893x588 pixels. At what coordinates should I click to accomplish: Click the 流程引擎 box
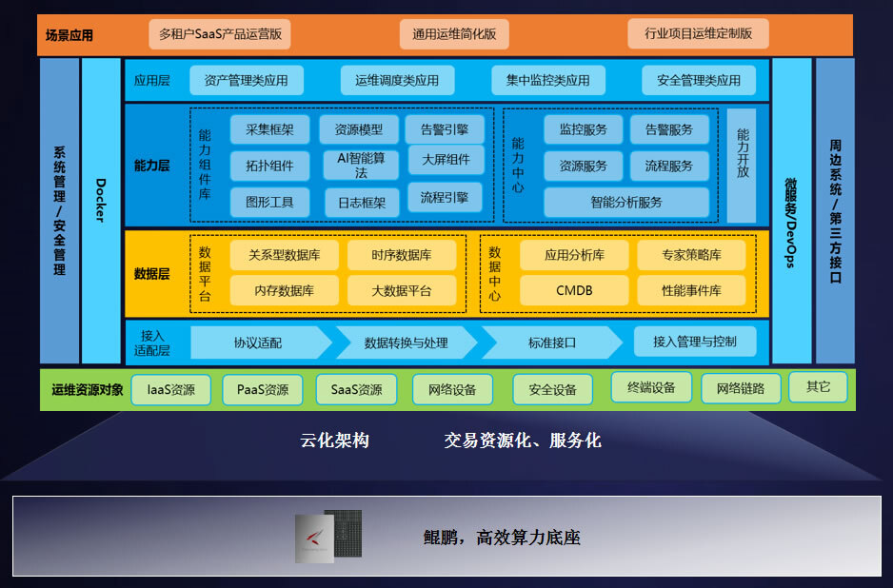(x=445, y=198)
